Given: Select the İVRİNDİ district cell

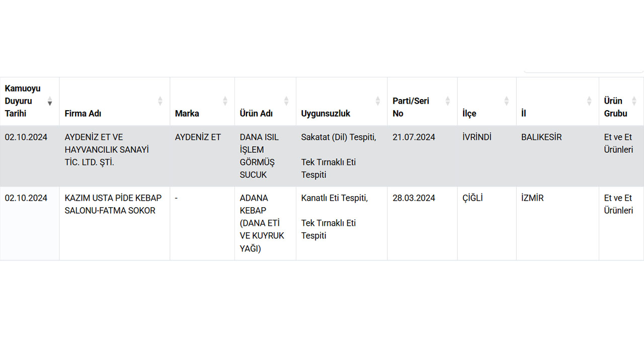Looking at the screenshot, I should pos(487,156).
